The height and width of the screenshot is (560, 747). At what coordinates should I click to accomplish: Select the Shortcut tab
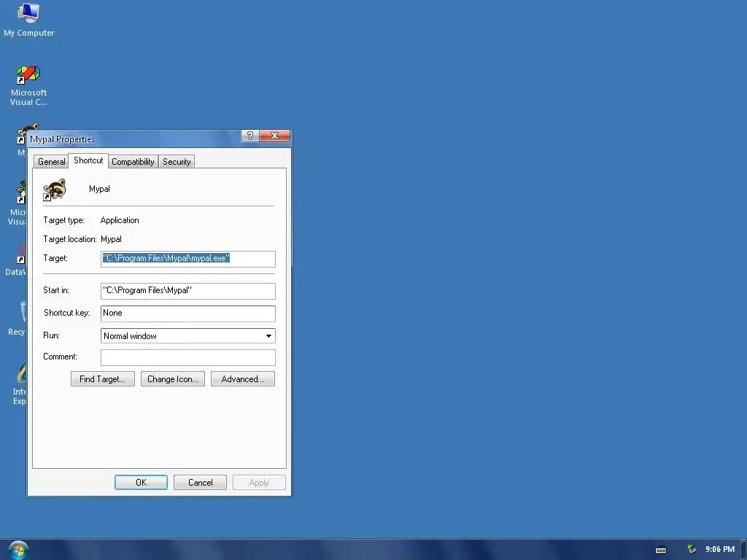tap(88, 160)
